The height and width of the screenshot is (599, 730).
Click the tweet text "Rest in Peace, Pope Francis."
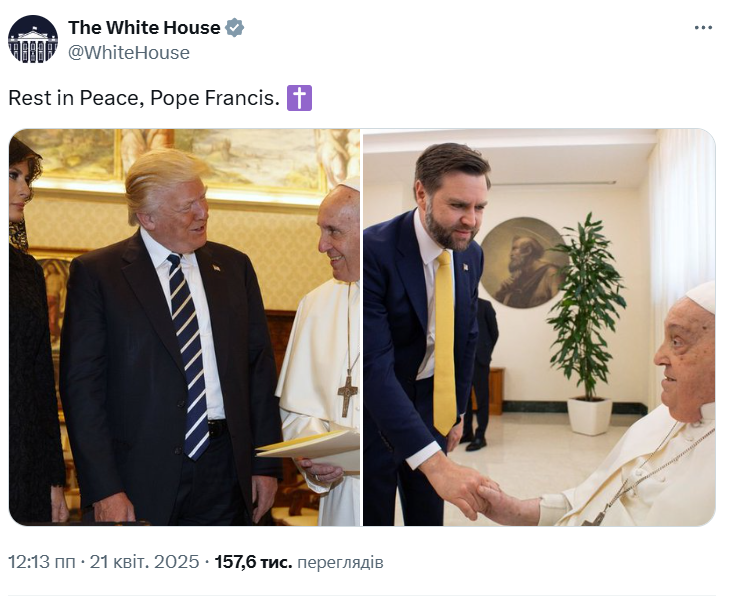(x=144, y=98)
